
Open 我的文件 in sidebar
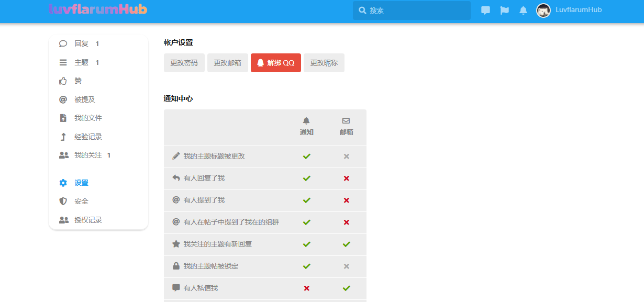(x=87, y=118)
